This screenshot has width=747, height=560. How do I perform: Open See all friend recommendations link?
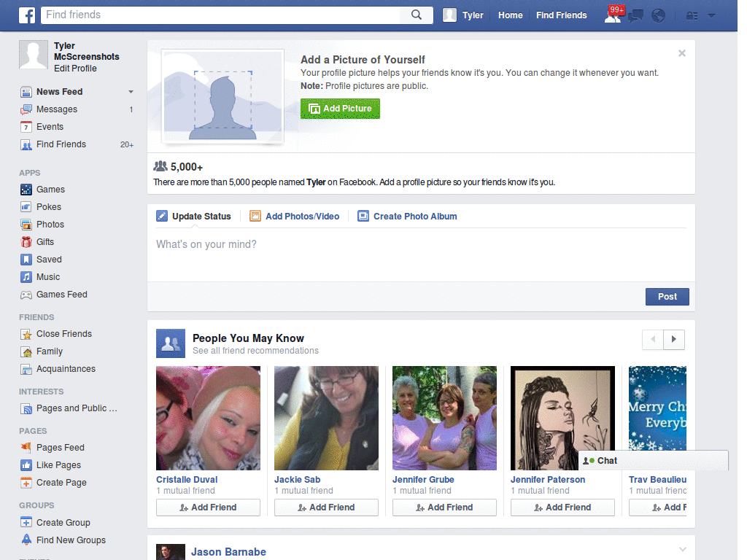tap(255, 351)
